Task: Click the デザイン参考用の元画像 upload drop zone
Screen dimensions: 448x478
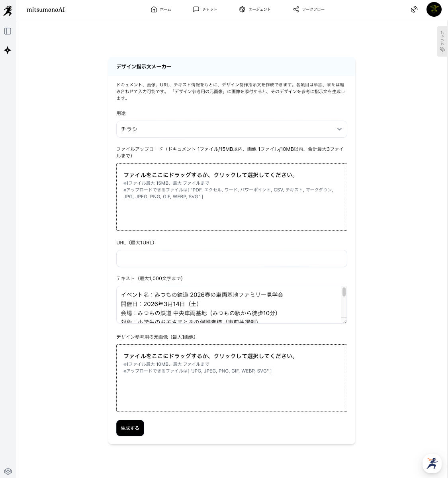Action: (x=231, y=378)
